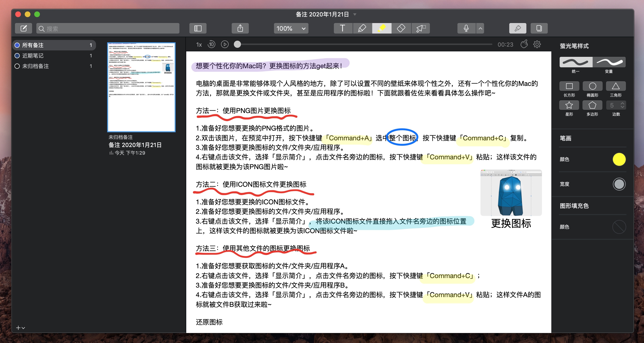
Task: Select the 星形 star shape
Action: coord(569,105)
